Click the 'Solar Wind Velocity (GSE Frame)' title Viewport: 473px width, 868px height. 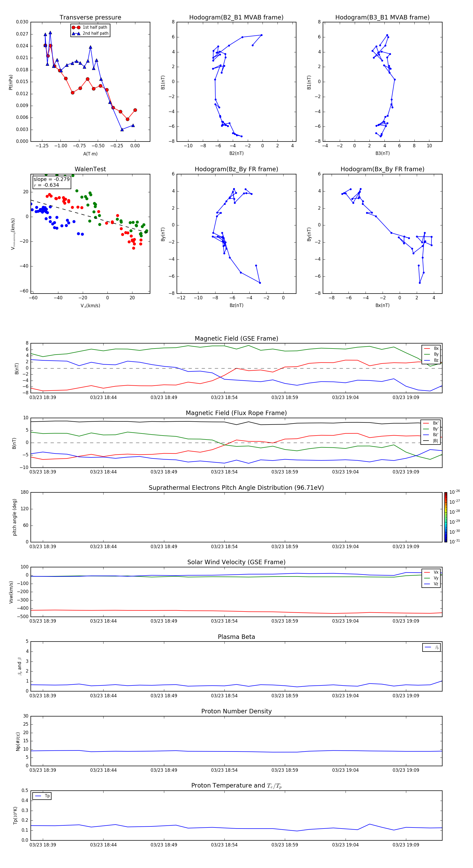236,562
